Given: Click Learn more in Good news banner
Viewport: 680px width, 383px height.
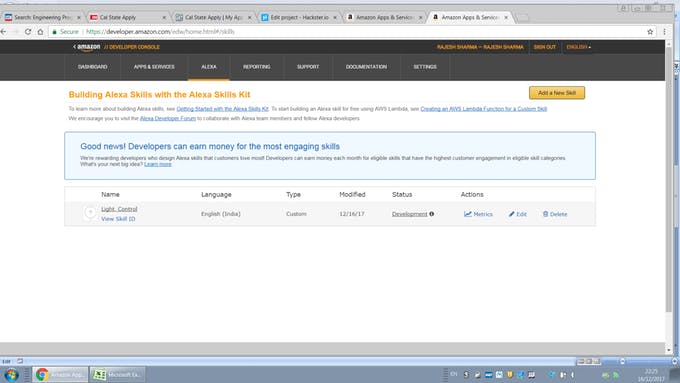Looking at the screenshot, I should coord(158,164).
